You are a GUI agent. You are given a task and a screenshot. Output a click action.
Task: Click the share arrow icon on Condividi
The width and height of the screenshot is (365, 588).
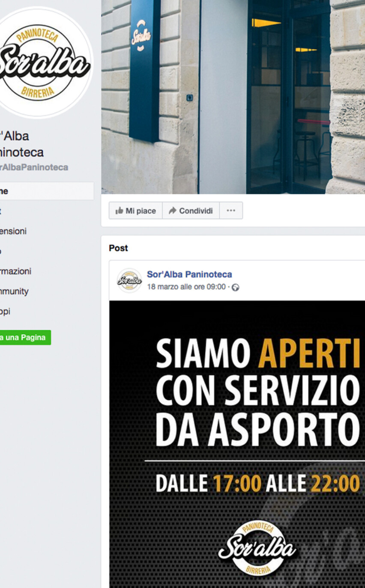pos(173,211)
